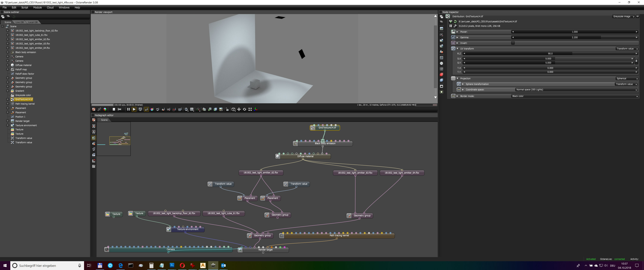
Task: Toggle the Invert checkbox
Action: (x=513, y=43)
